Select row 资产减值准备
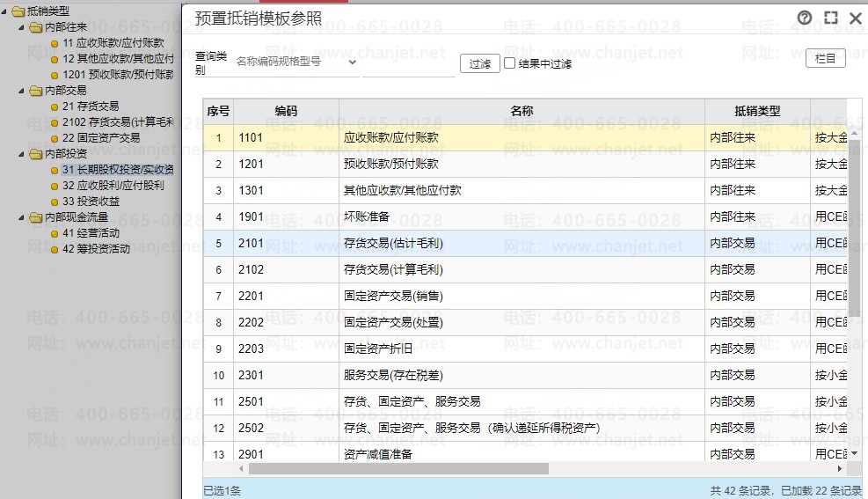This screenshot has height=499, width=868. click(525, 453)
